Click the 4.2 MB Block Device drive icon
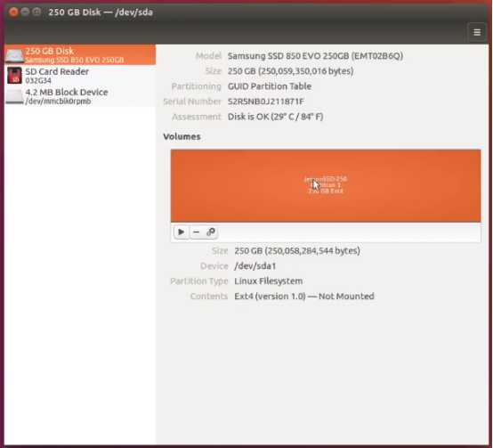The image size is (493, 448). click(14, 96)
